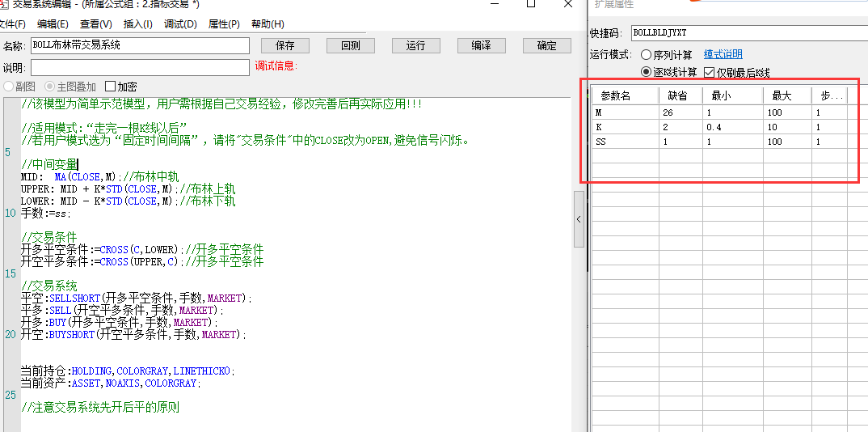Screen dimensions: 868x432
Task: Click the 快捷码 text field
Action: (748, 33)
